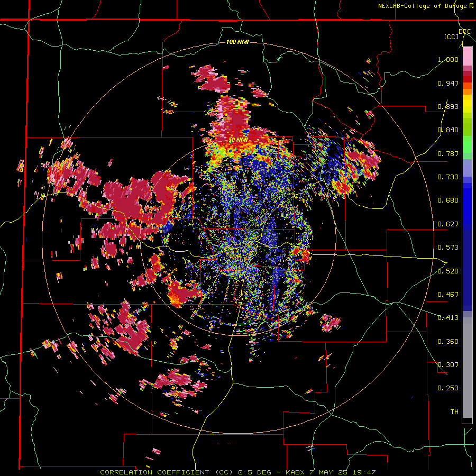Pick the gray low-value color bar segment

(467, 368)
